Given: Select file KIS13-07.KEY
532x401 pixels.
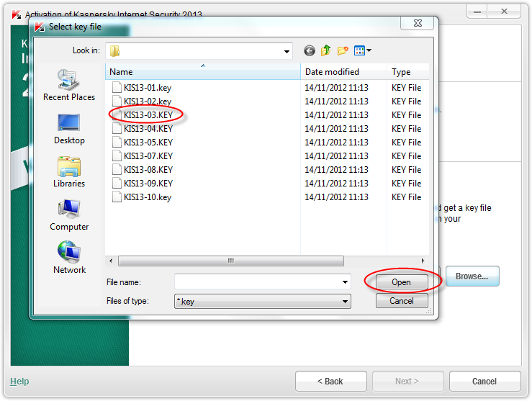Looking at the screenshot, I should (148, 156).
